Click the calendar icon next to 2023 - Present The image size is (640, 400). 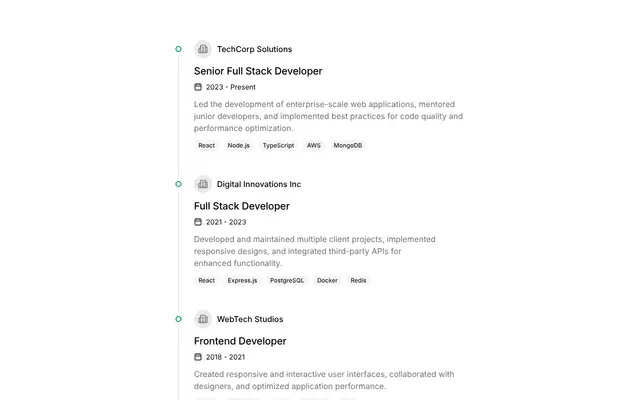click(x=198, y=87)
